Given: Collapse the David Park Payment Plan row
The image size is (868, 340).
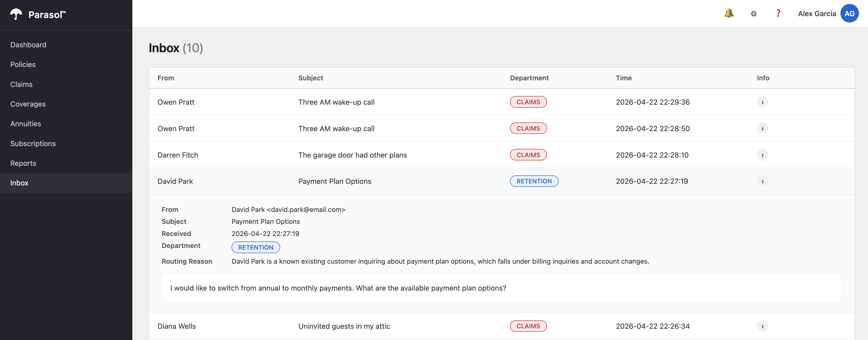Looking at the screenshot, I should (335, 181).
